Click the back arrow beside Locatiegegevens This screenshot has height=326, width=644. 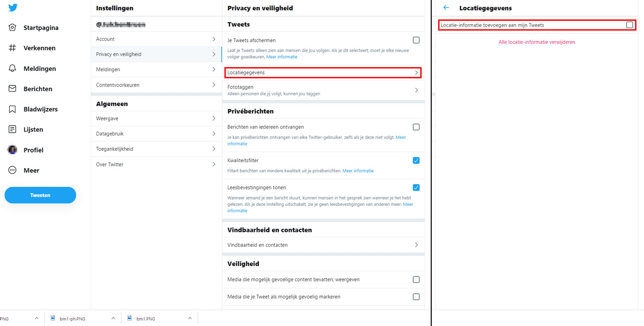[446, 8]
